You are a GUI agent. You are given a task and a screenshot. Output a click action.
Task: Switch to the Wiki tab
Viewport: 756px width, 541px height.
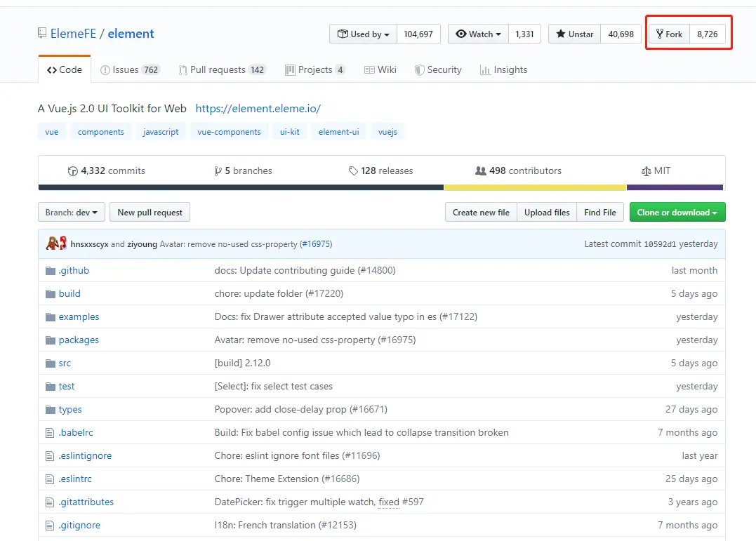[x=380, y=69]
